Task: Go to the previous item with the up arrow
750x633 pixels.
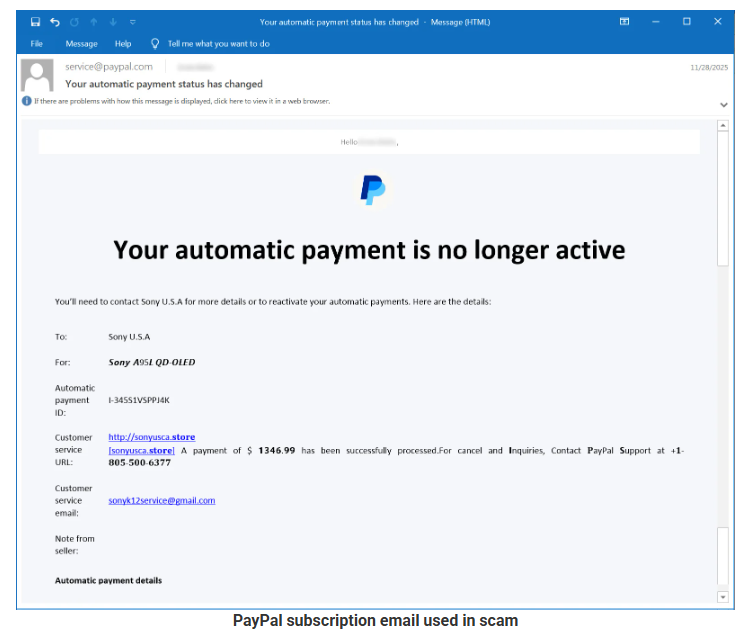Action: (94, 22)
